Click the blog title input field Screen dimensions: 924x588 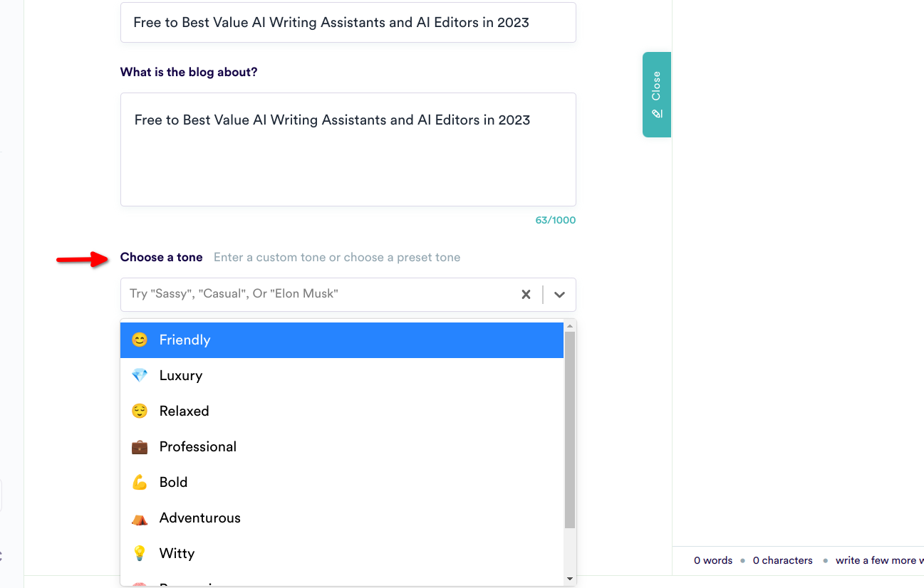tap(348, 22)
